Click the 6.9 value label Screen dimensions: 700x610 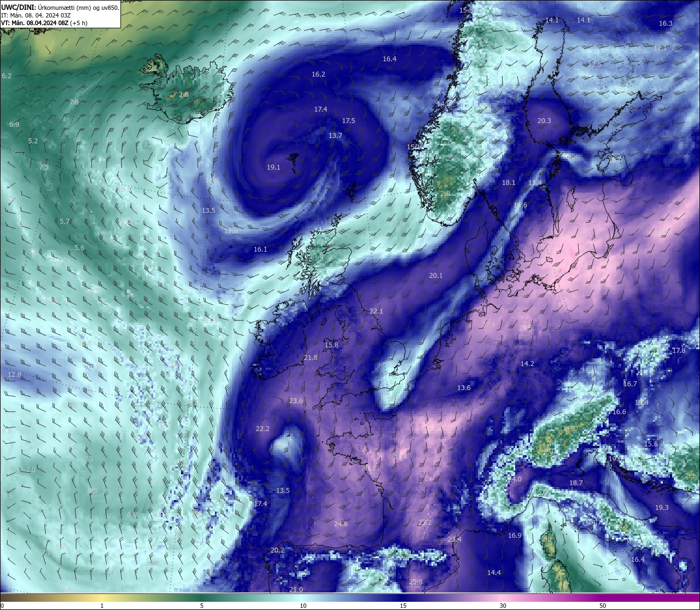tap(14, 125)
